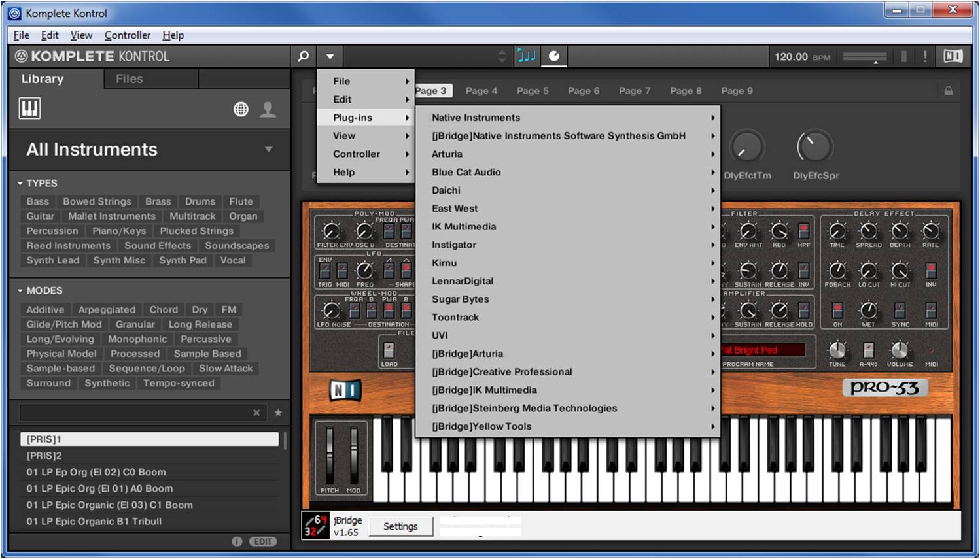The image size is (980, 559).
Task: Open the info icon above EDIT
Action: (236, 541)
